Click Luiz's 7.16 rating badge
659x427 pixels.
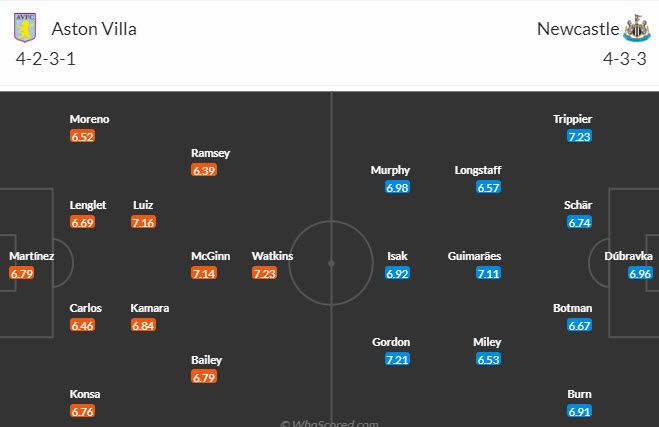tap(143, 222)
